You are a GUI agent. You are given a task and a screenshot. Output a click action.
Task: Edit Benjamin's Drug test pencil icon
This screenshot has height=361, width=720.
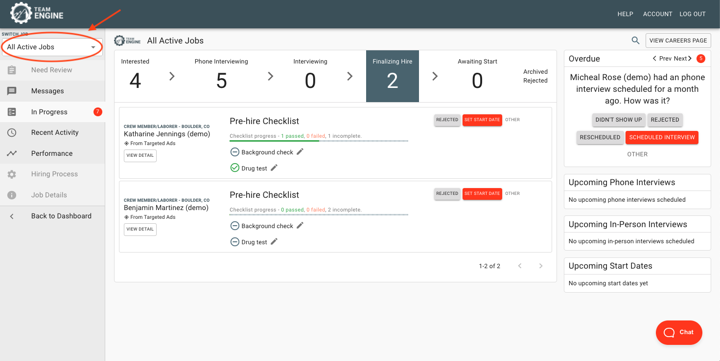274,241
